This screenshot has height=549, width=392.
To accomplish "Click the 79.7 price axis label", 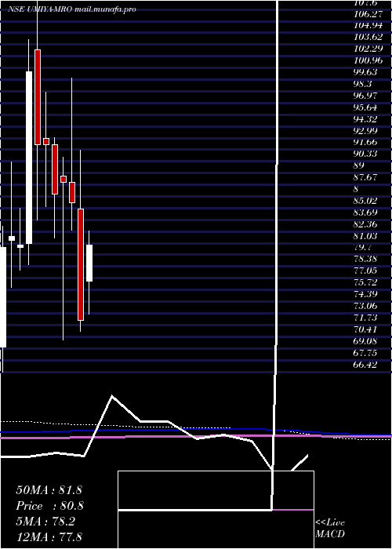I will click(x=362, y=248).
